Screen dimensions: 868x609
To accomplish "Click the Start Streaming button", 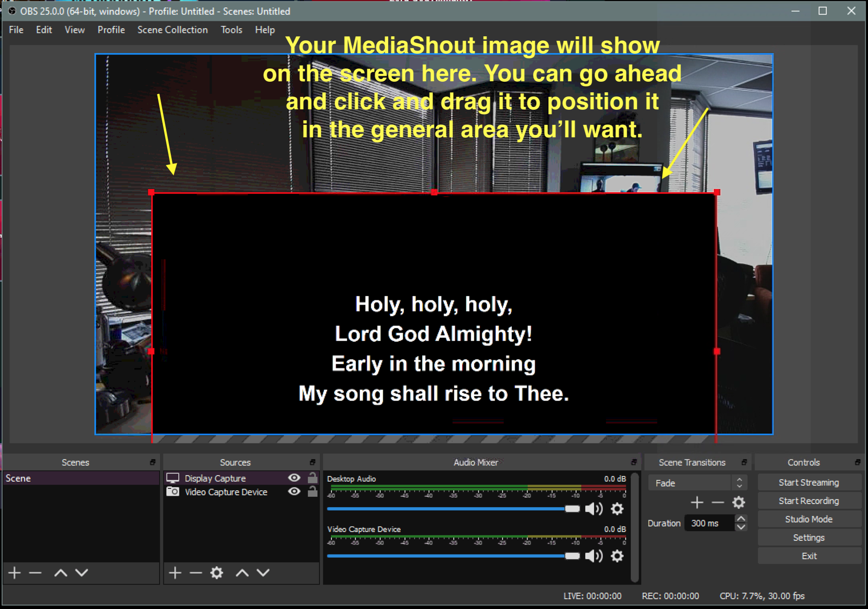I will pos(808,483).
